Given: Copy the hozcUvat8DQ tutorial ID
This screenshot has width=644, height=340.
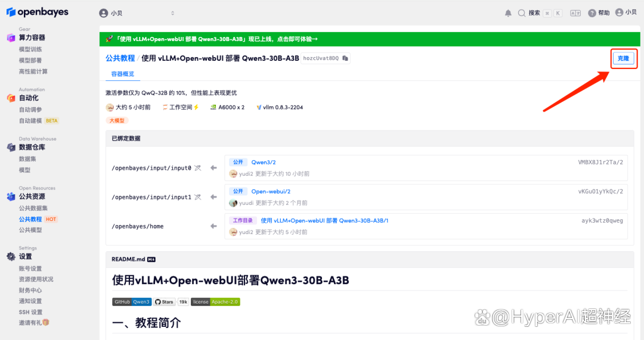Looking at the screenshot, I should pos(345,58).
